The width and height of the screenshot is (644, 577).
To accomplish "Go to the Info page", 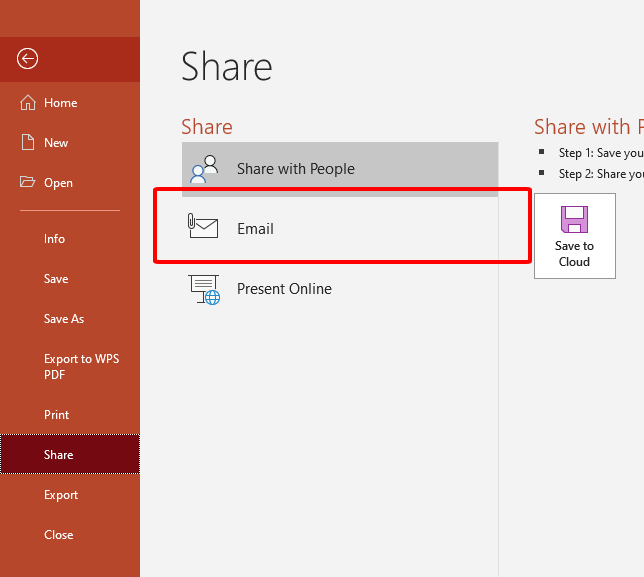I will coord(70,239).
